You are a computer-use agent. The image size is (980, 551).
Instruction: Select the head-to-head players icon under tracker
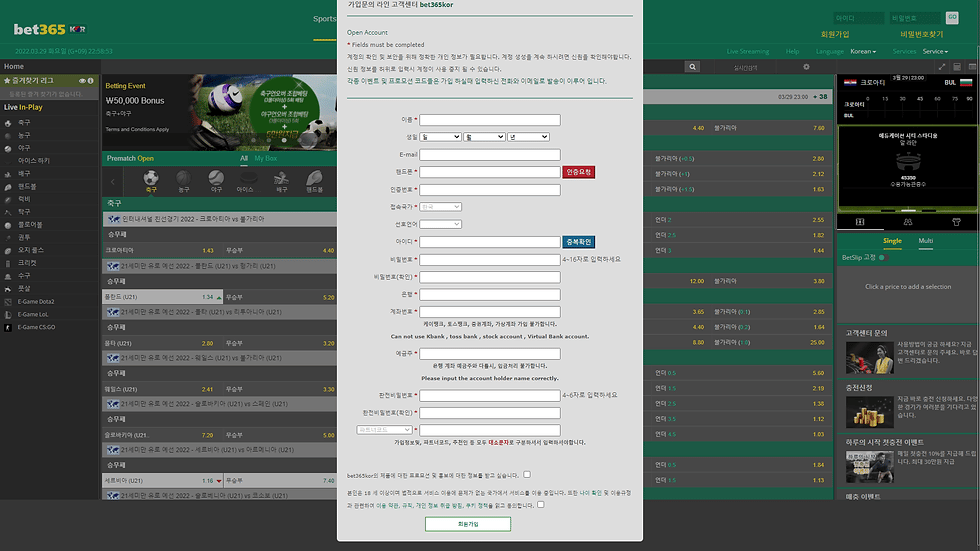(908, 222)
